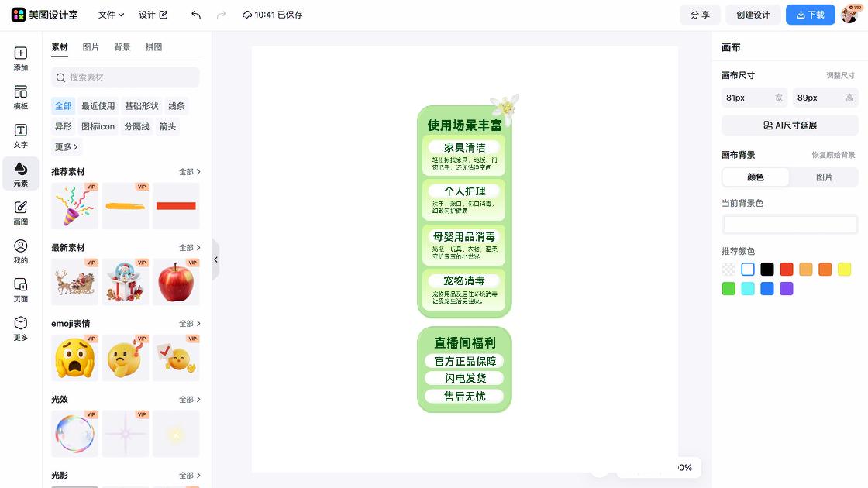Select the 颜色 background mode

click(x=755, y=177)
